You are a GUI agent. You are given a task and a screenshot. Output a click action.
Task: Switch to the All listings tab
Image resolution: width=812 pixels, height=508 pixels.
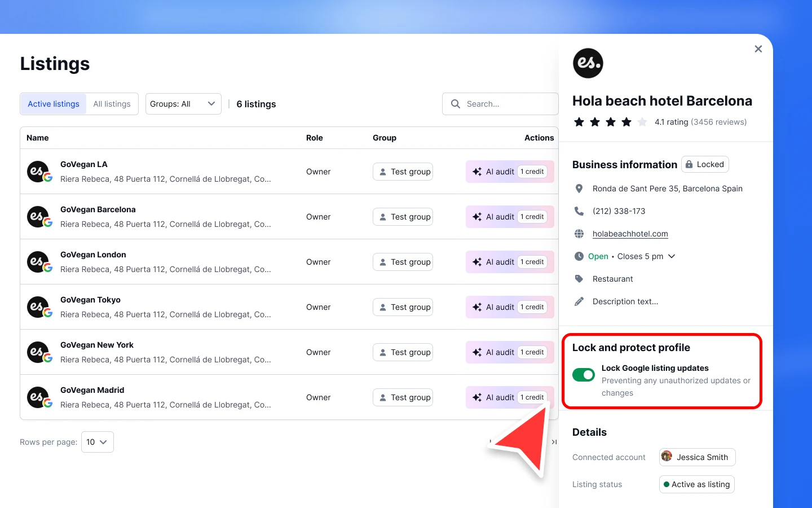coord(112,104)
